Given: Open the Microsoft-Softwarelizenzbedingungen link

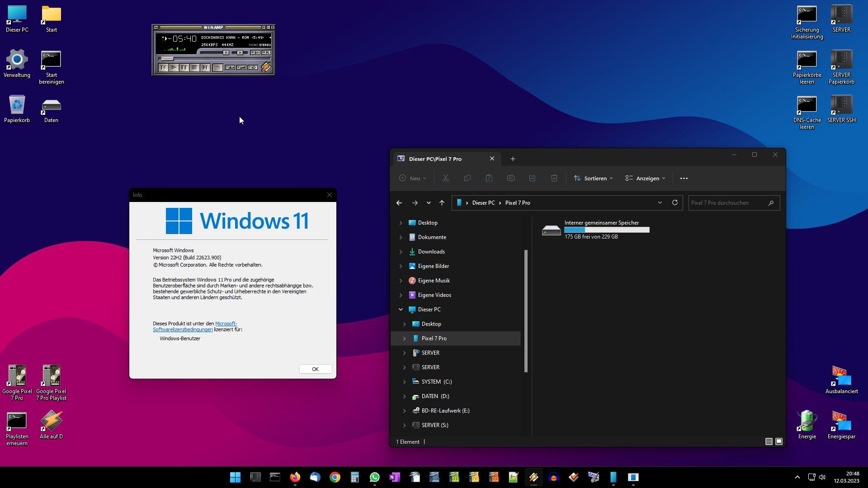Looking at the screenshot, I should point(183,329).
